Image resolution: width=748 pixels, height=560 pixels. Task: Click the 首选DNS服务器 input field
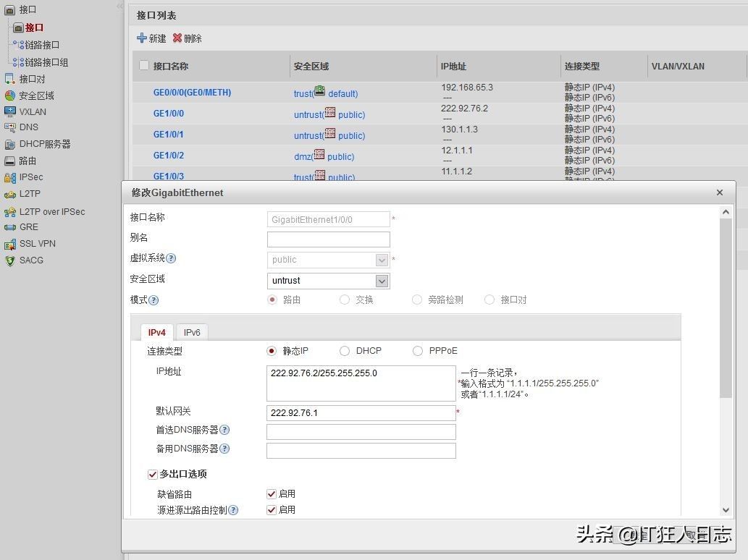(x=361, y=432)
